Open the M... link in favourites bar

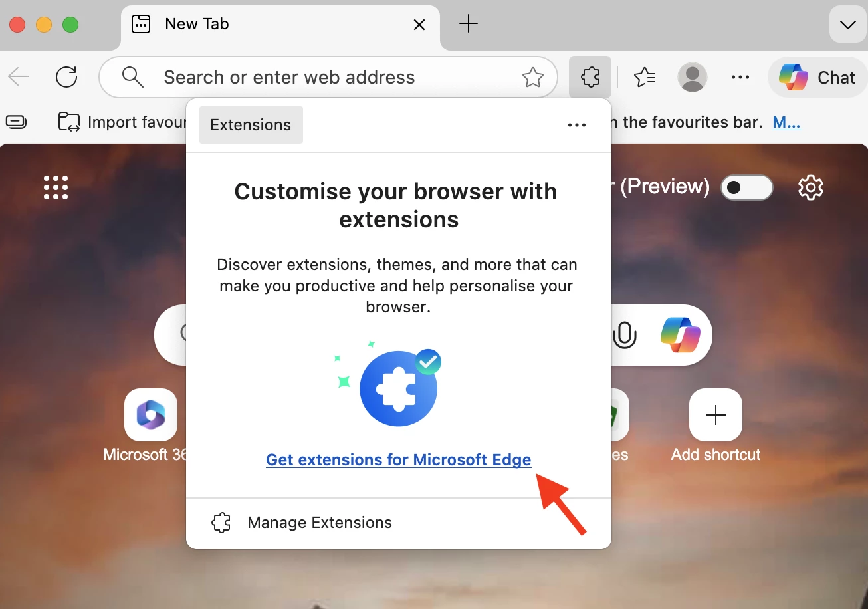[x=787, y=122]
